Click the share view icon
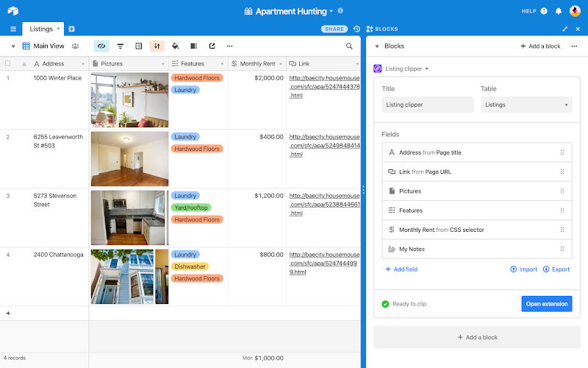This screenshot has height=368, width=588. point(212,46)
